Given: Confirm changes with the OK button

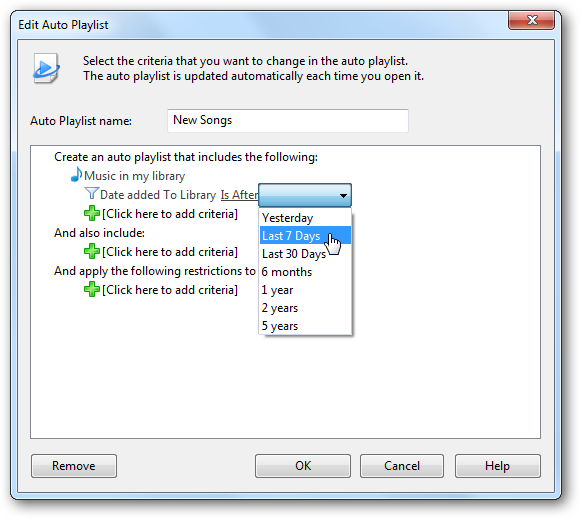Looking at the screenshot, I should (303, 466).
